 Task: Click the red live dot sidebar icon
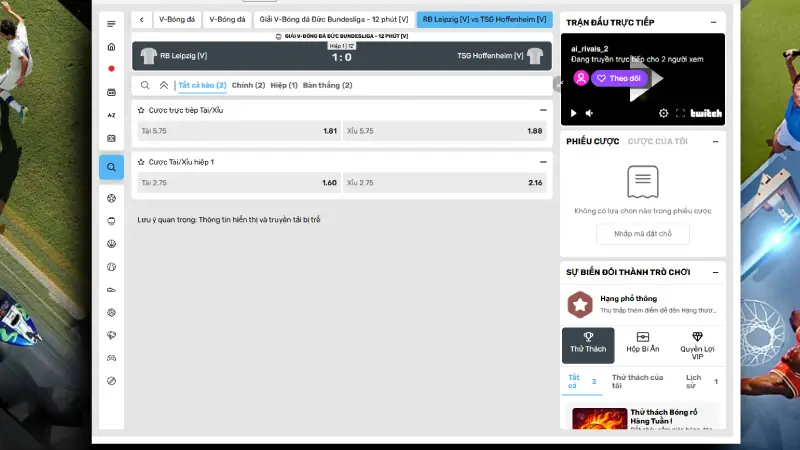coord(111,69)
